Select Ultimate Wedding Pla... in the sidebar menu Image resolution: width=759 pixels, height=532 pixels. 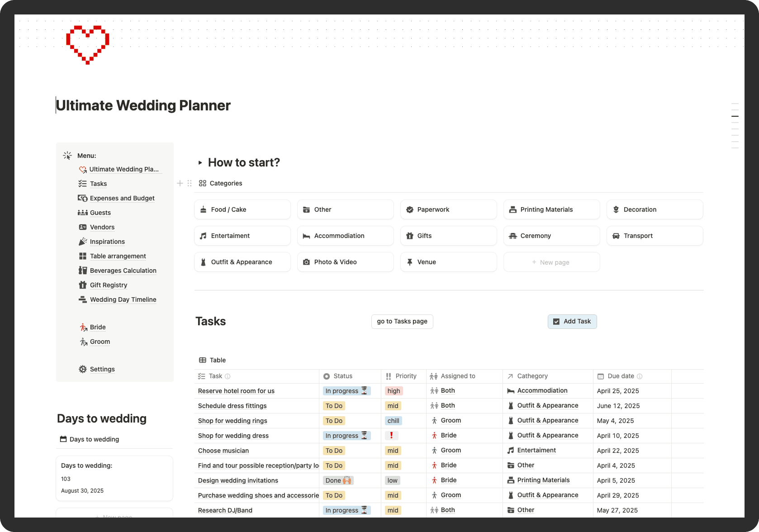tap(124, 169)
